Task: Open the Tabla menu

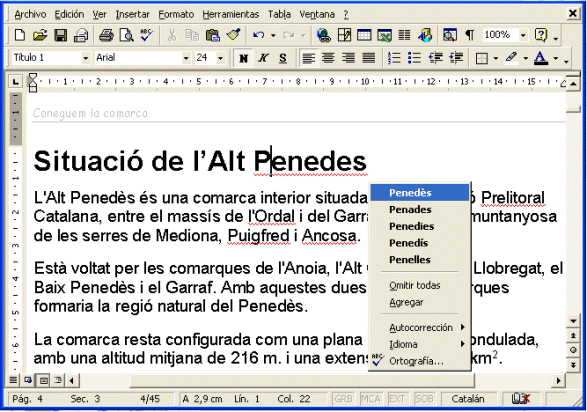Action: point(279,15)
